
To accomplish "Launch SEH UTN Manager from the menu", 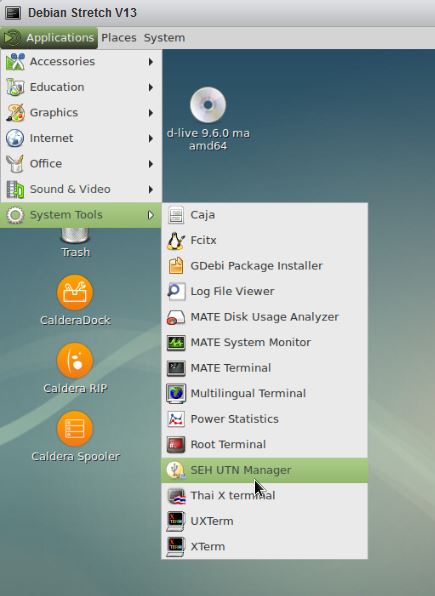I will [265, 470].
